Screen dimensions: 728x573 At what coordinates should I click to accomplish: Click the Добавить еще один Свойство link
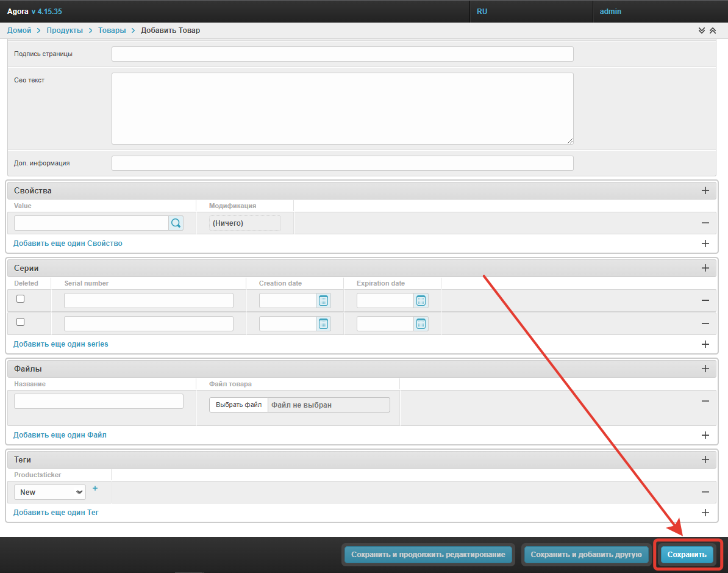[x=68, y=243]
